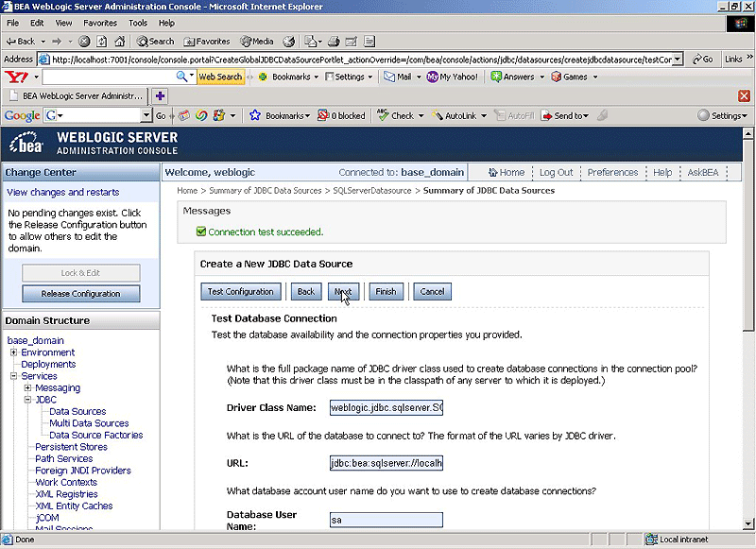Viewport: 756px width, 549px height.
Task: Click SQLServerDatasource breadcrumb link
Action: point(372,190)
